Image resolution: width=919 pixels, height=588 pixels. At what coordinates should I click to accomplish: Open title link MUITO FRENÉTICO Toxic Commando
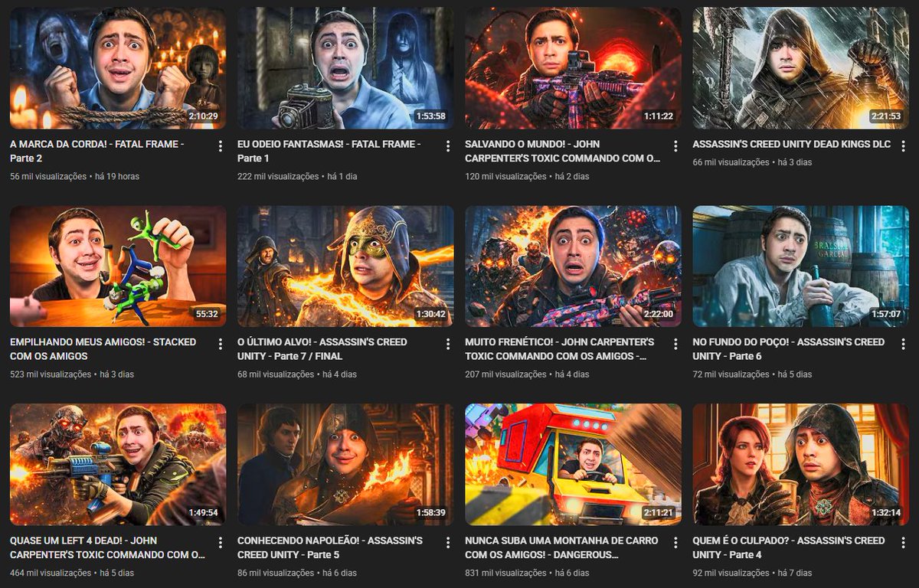pyautogui.click(x=560, y=349)
